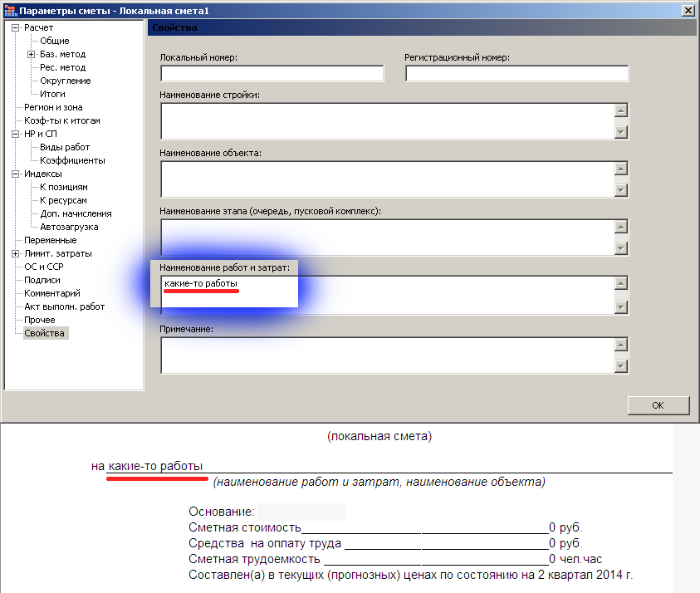Open Комментарий section
The height and width of the screenshot is (593, 700).
point(51,293)
